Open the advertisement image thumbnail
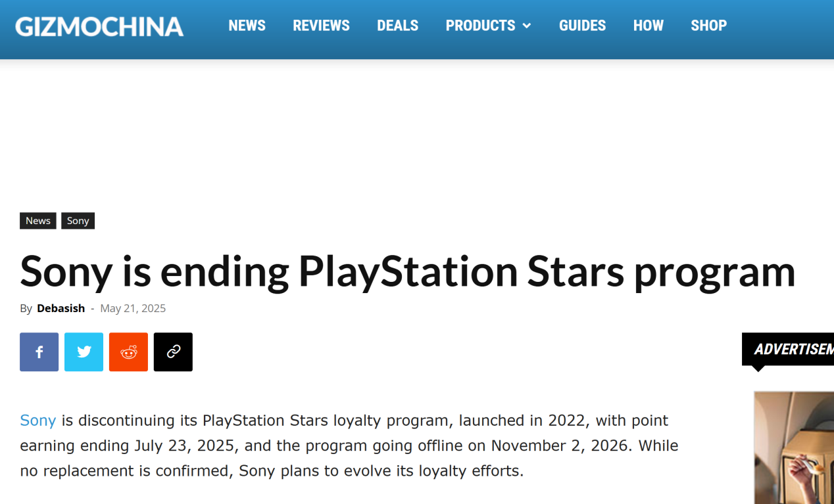The height and width of the screenshot is (504, 834). tap(794, 447)
